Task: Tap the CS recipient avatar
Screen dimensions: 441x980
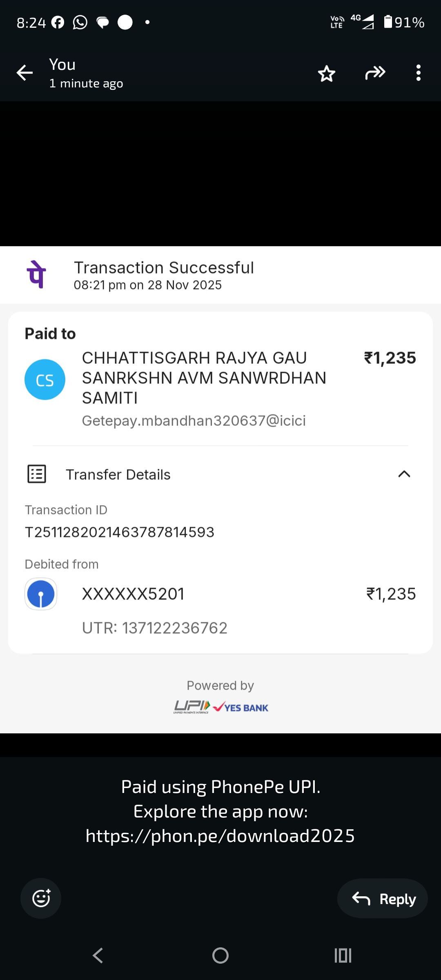Action: point(45,380)
